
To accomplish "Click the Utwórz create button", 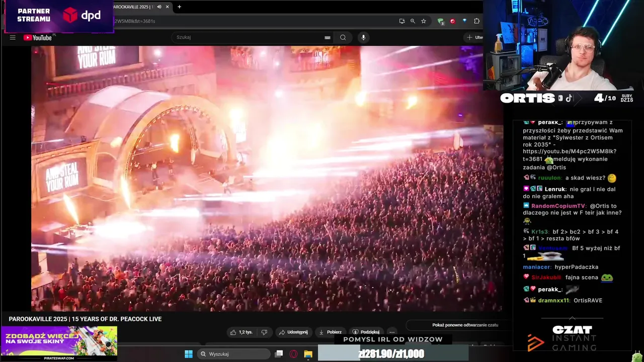I will point(474,37).
